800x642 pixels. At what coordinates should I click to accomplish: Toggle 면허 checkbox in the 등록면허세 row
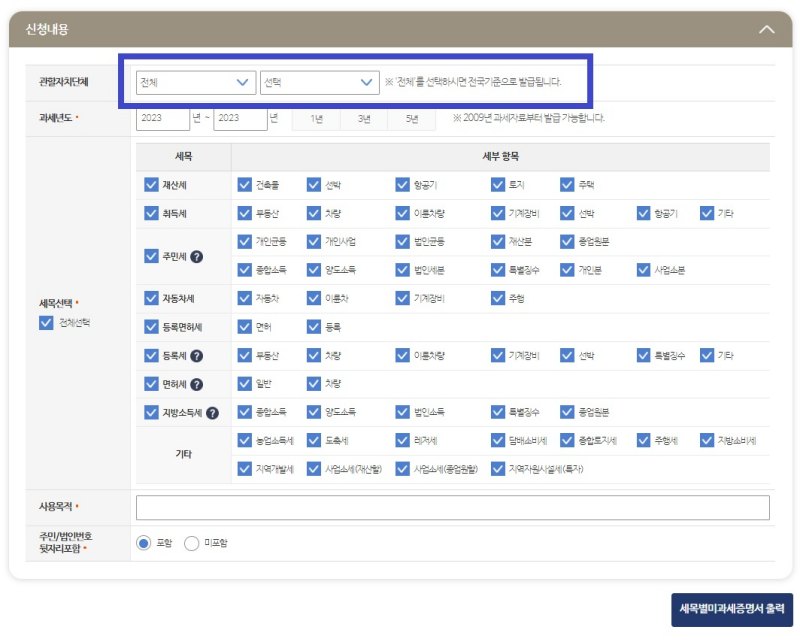[245, 327]
